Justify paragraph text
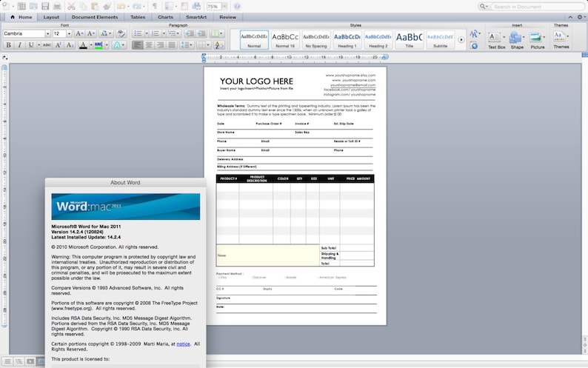The image size is (588, 368). point(172,45)
